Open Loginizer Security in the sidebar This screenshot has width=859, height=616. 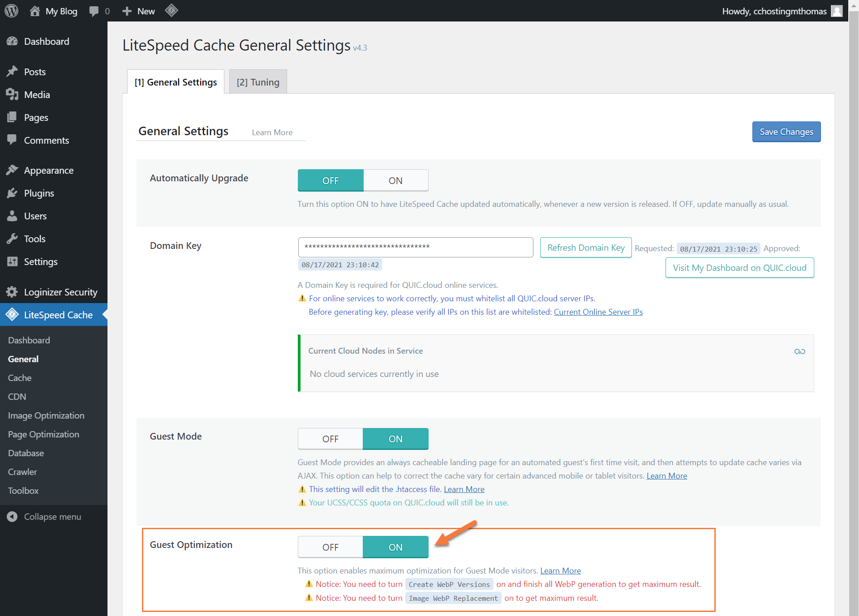pyautogui.click(x=60, y=292)
